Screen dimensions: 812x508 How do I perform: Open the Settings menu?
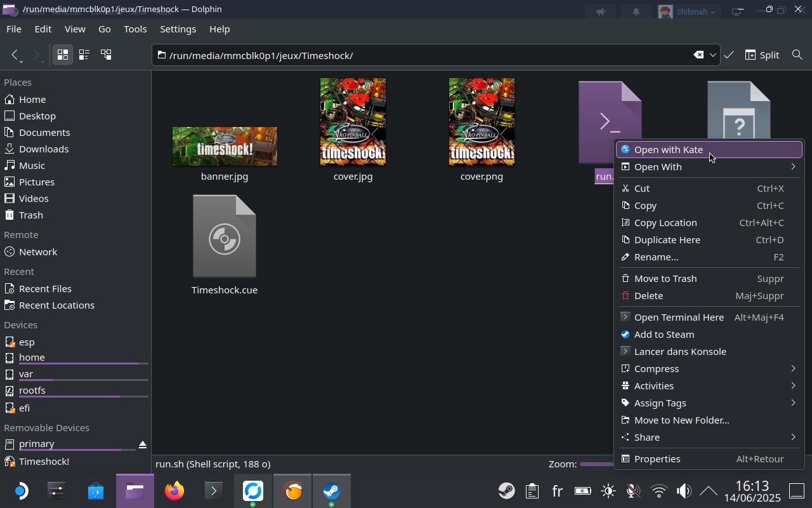[x=178, y=29]
